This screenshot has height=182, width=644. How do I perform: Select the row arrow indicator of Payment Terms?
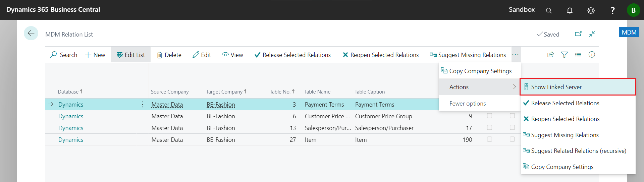[51, 104]
